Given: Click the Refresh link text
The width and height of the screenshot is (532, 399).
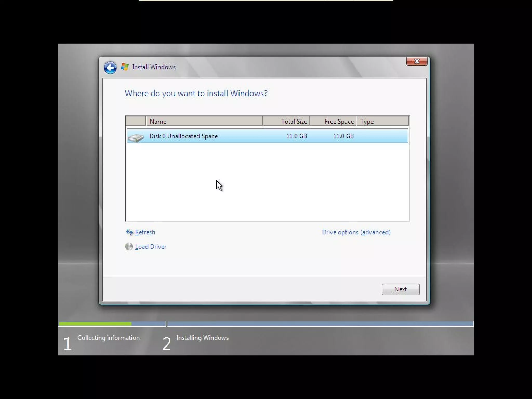Looking at the screenshot, I should pos(145,232).
